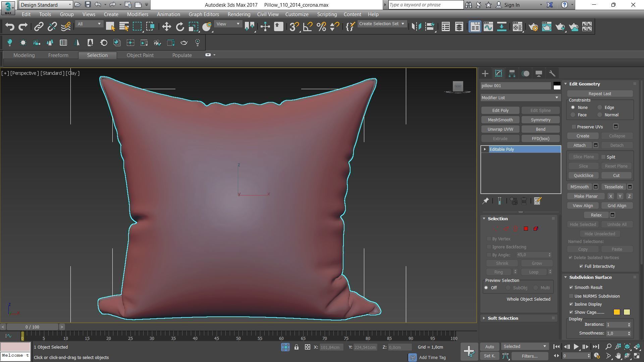Image resolution: width=644 pixels, height=362 pixels.
Task: Open the Modifiers menu
Action: pyautogui.click(x=138, y=14)
